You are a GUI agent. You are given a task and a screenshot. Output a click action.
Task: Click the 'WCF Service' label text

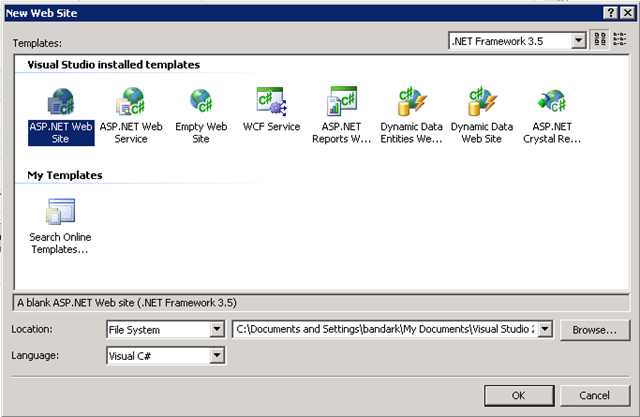[271, 127]
